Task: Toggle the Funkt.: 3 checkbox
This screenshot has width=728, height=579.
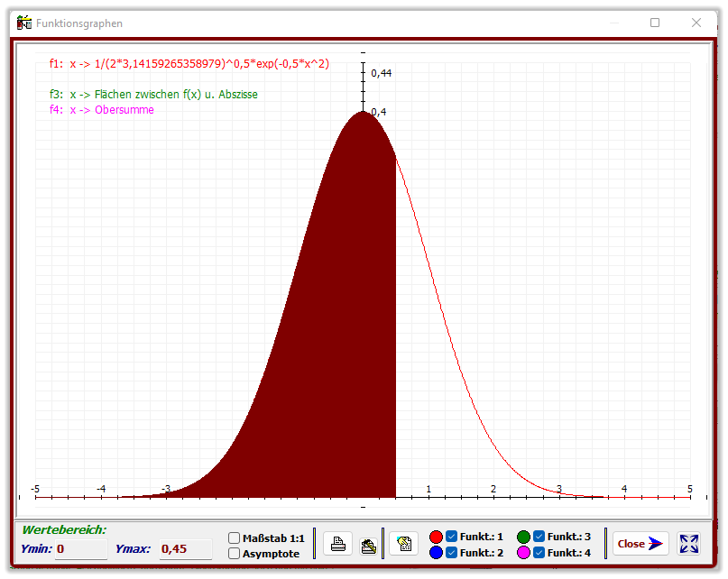Action: point(539,537)
